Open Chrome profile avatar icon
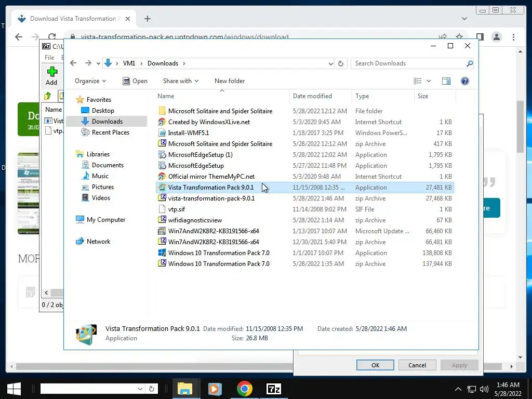 (x=496, y=37)
